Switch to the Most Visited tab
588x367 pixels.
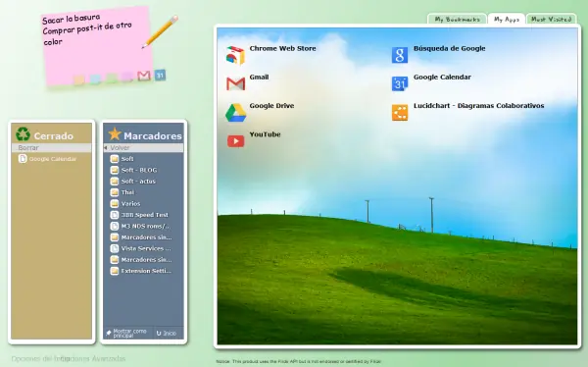551,20
